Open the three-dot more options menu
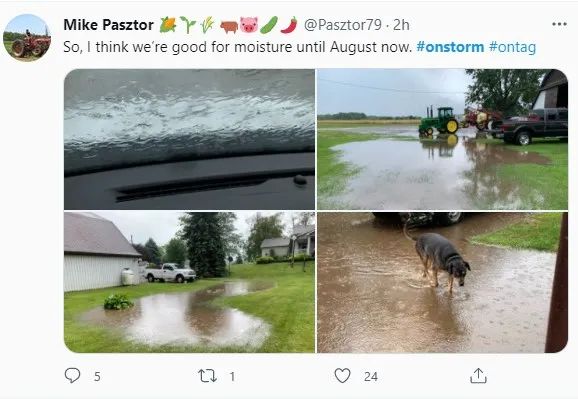The image size is (578, 399). [559, 24]
